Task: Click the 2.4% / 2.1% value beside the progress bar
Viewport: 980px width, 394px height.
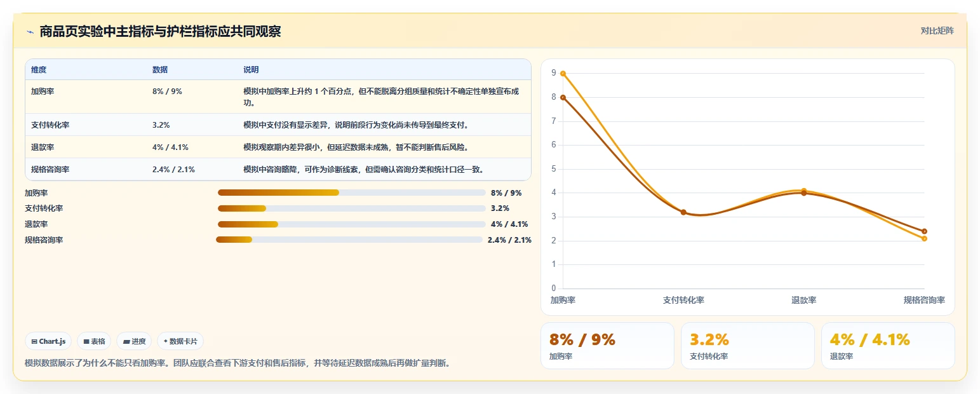Action: click(x=509, y=240)
